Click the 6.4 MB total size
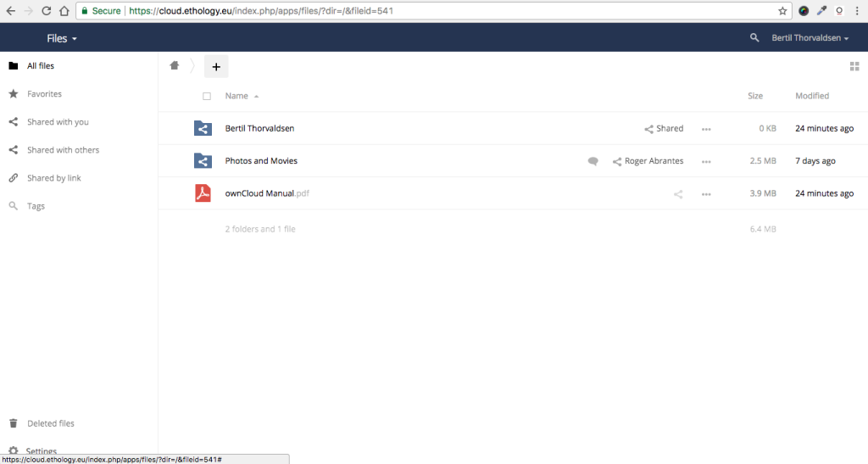The width and height of the screenshot is (868, 464). pos(763,229)
